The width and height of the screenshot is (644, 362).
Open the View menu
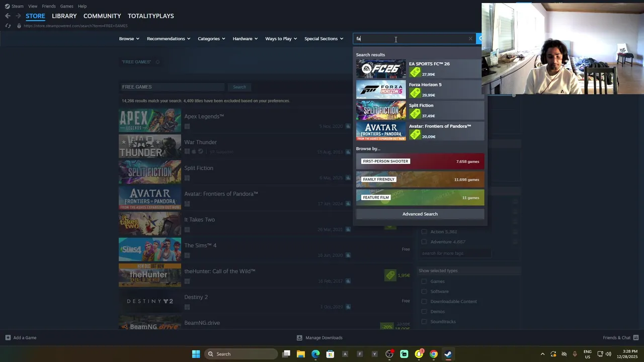coord(33,6)
